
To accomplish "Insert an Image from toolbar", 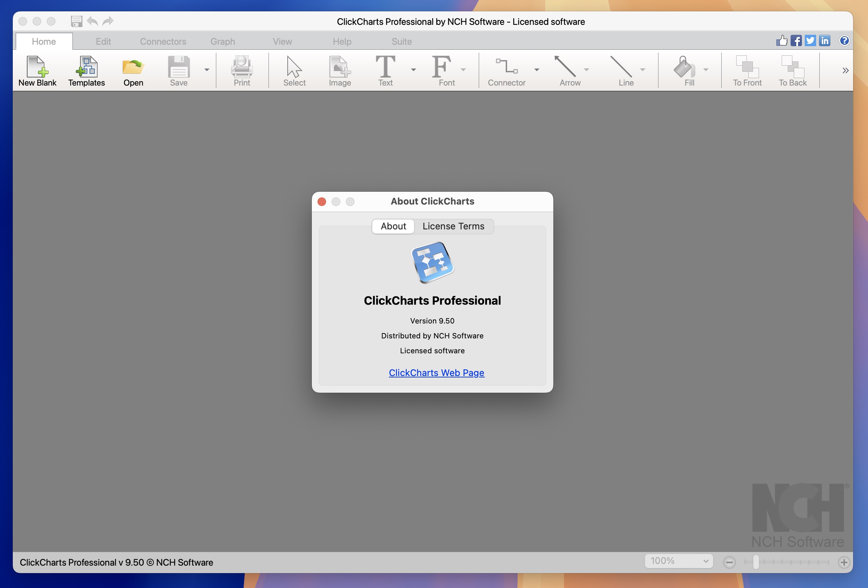I will pyautogui.click(x=340, y=71).
